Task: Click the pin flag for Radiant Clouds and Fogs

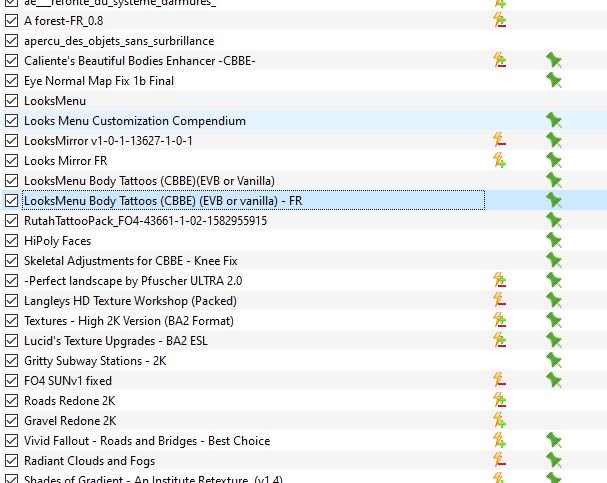Action: click(554, 461)
